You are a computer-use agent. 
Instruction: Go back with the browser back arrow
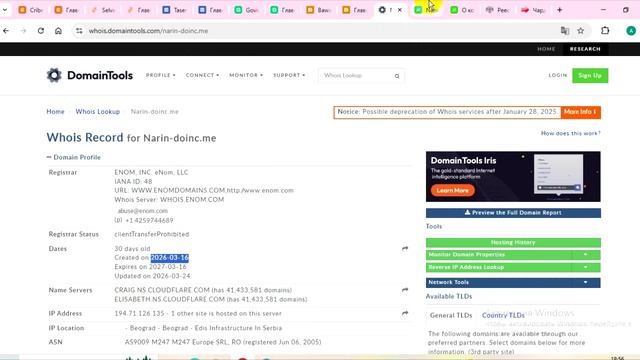tap(6, 31)
